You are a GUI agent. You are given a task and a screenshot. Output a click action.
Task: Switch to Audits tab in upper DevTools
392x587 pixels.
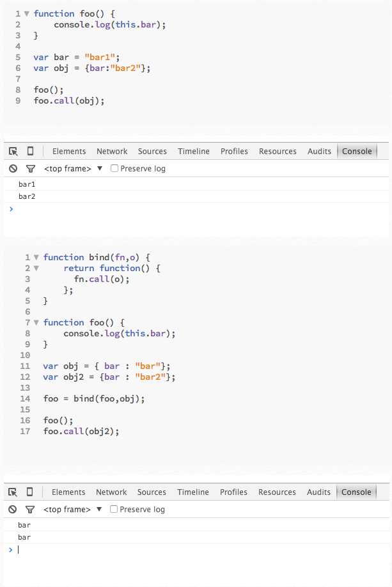[x=319, y=152]
